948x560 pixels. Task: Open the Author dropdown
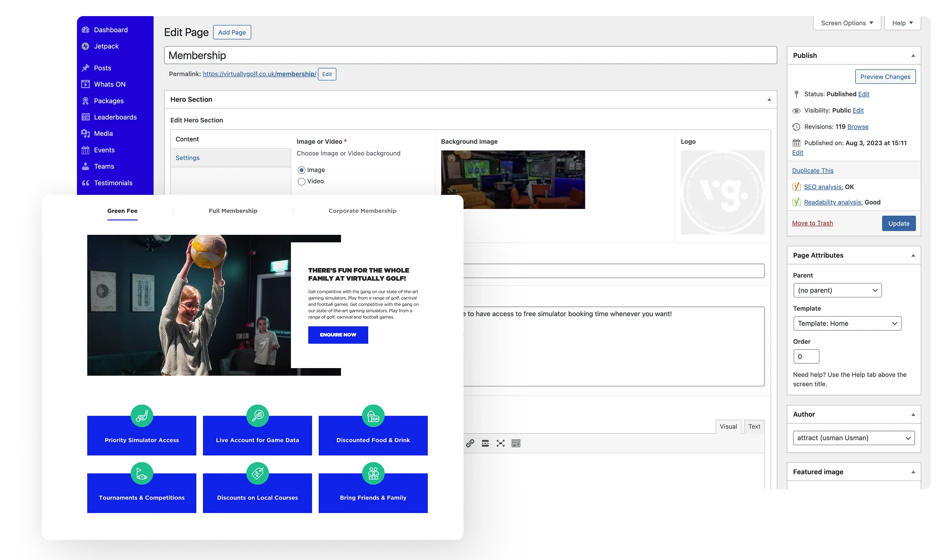pyautogui.click(x=853, y=438)
